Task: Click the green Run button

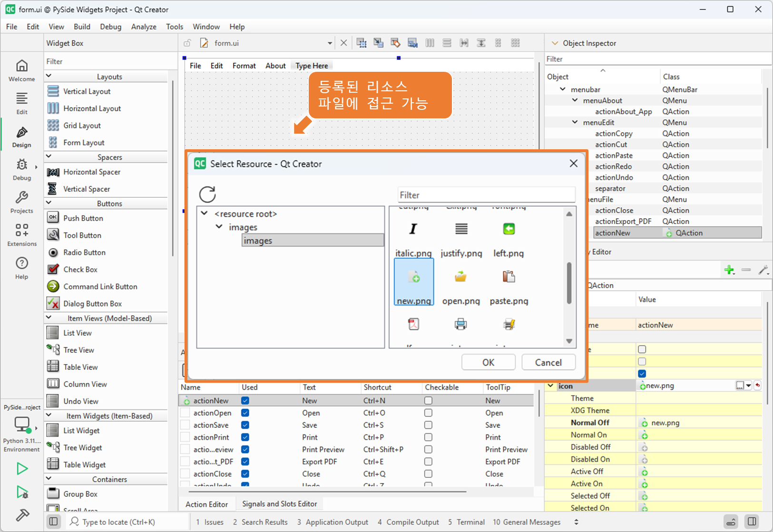Action: pos(22,469)
